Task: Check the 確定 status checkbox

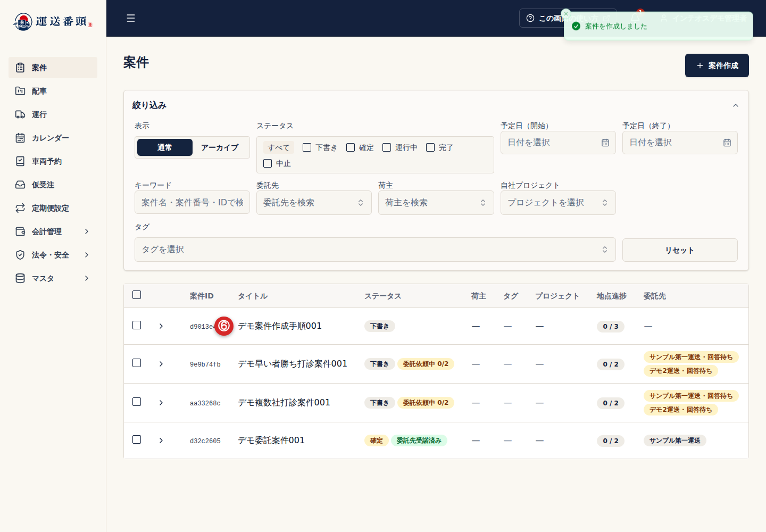Action: (351, 147)
